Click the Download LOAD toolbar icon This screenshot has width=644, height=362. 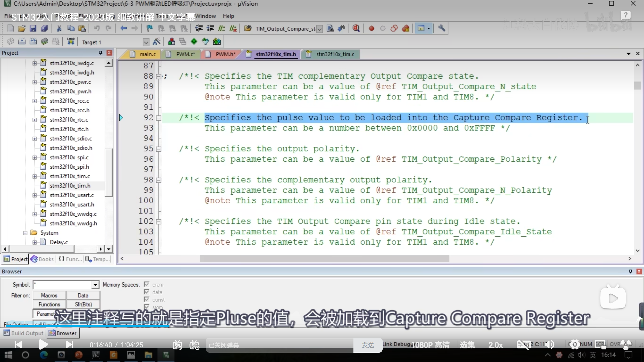coord(71,41)
